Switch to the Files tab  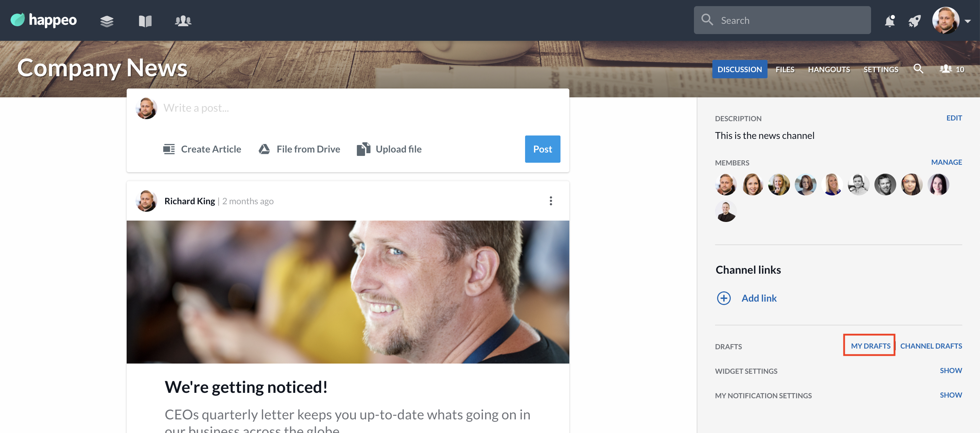click(785, 69)
